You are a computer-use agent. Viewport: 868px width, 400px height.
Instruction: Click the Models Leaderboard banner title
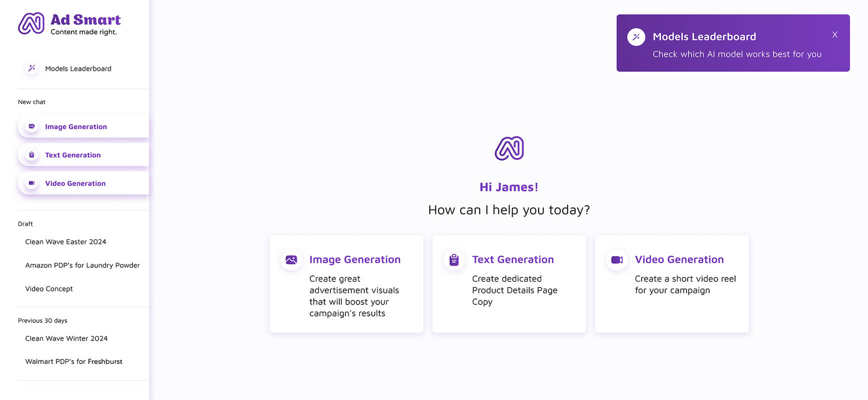[704, 36]
